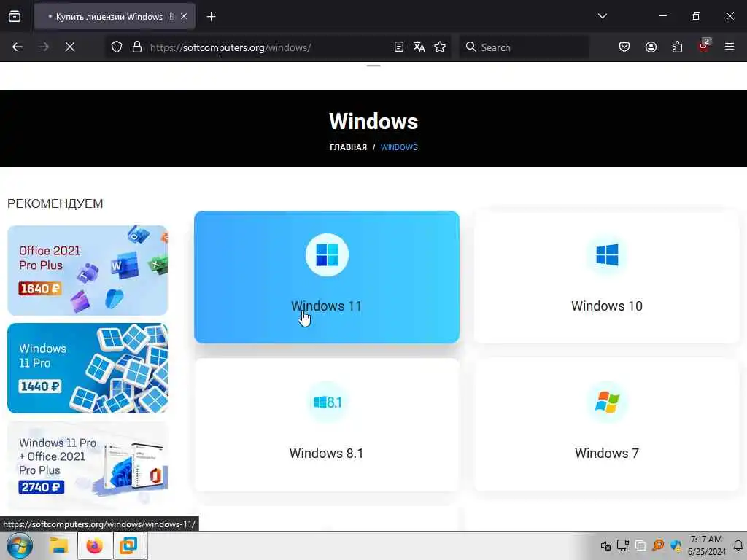Translate this page

coord(419,47)
